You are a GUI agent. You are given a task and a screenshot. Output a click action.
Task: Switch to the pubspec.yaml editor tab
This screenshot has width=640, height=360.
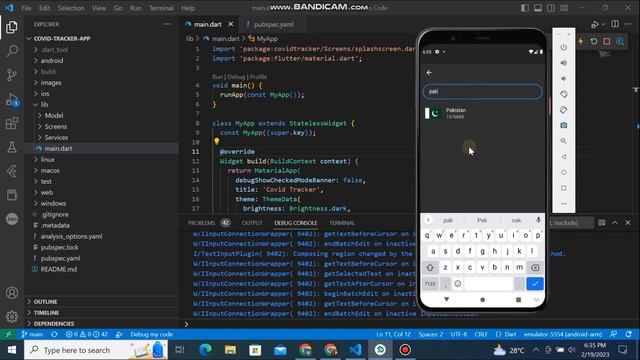pyautogui.click(x=273, y=24)
